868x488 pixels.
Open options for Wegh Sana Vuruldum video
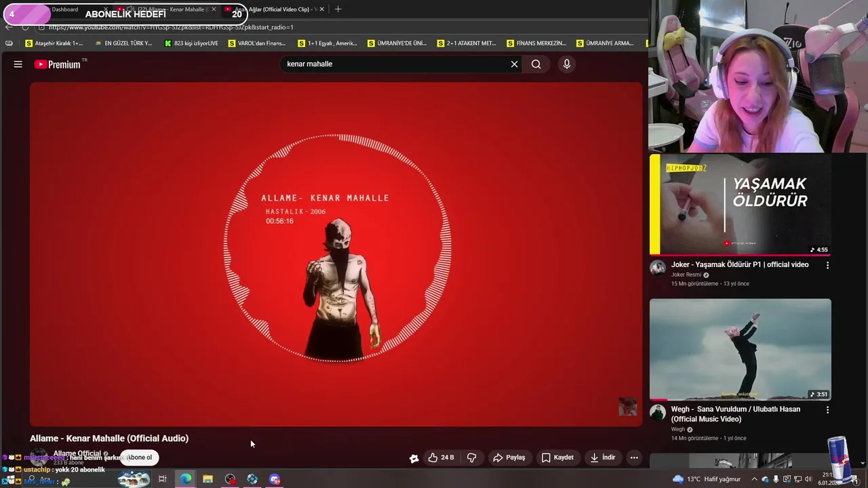coord(827,410)
